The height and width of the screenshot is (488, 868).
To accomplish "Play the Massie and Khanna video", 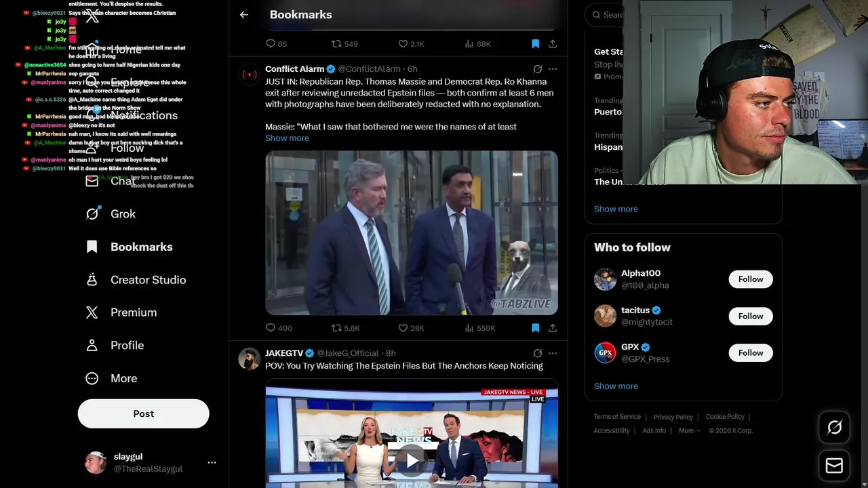I will [412, 232].
